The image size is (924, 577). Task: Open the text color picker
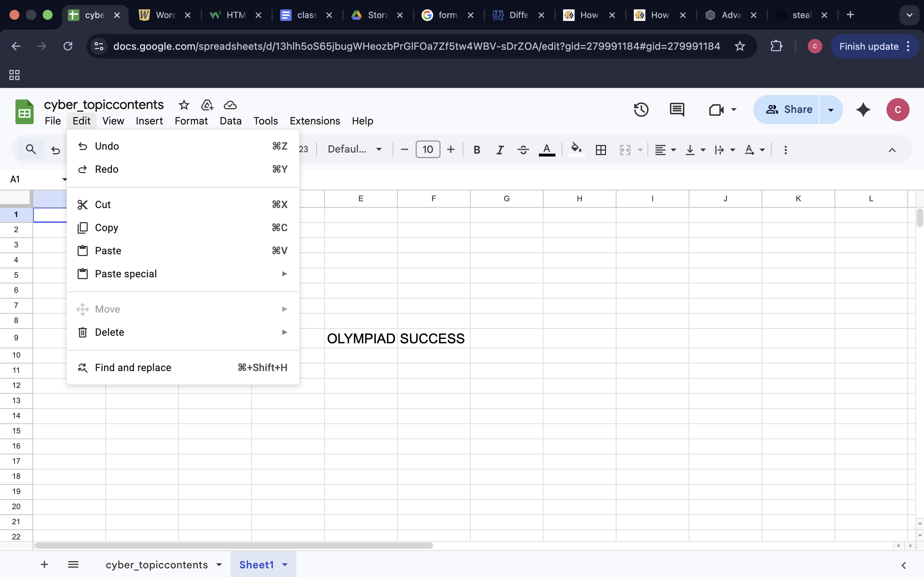click(546, 150)
